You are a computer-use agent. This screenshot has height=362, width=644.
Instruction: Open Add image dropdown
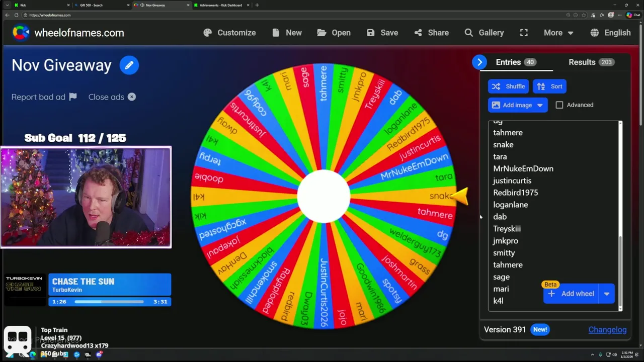tap(518, 105)
